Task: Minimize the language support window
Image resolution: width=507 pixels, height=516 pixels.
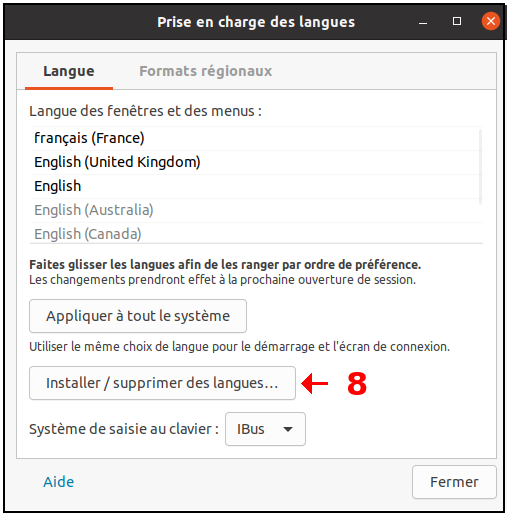Action: coord(423,23)
